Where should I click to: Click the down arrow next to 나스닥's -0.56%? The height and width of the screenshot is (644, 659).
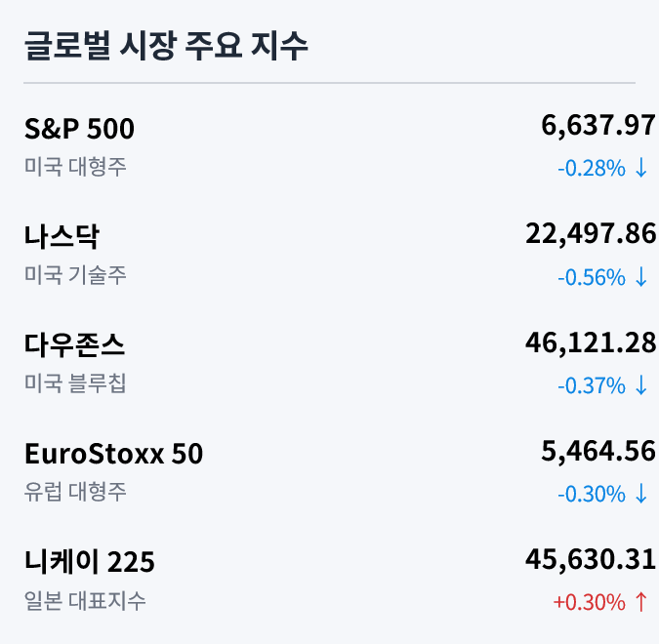point(641,277)
